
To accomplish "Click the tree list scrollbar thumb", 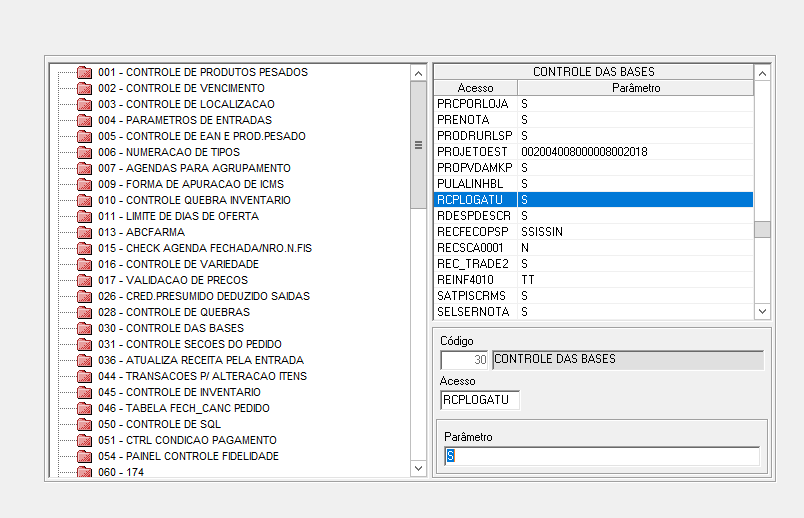I will point(418,145).
